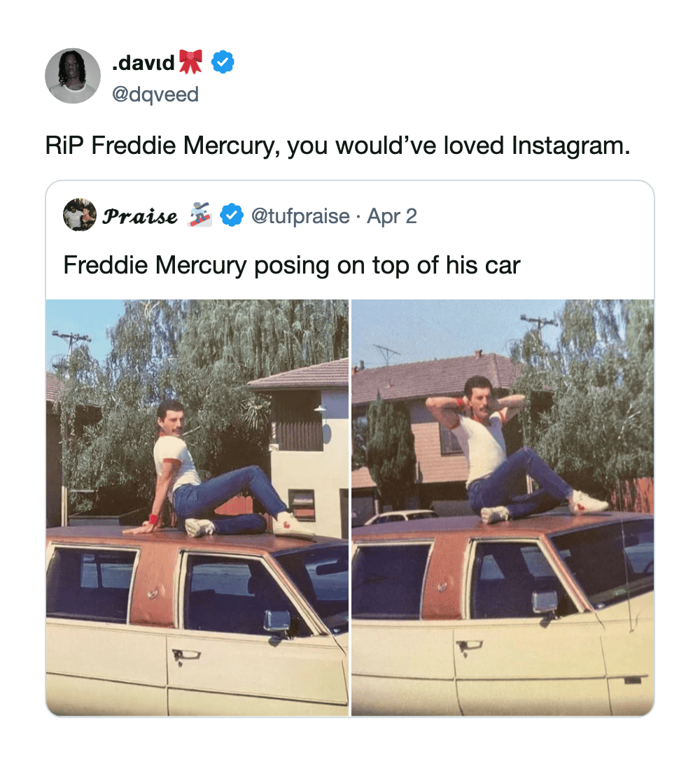Click the side mirror in the right photo

pyautogui.click(x=545, y=603)
